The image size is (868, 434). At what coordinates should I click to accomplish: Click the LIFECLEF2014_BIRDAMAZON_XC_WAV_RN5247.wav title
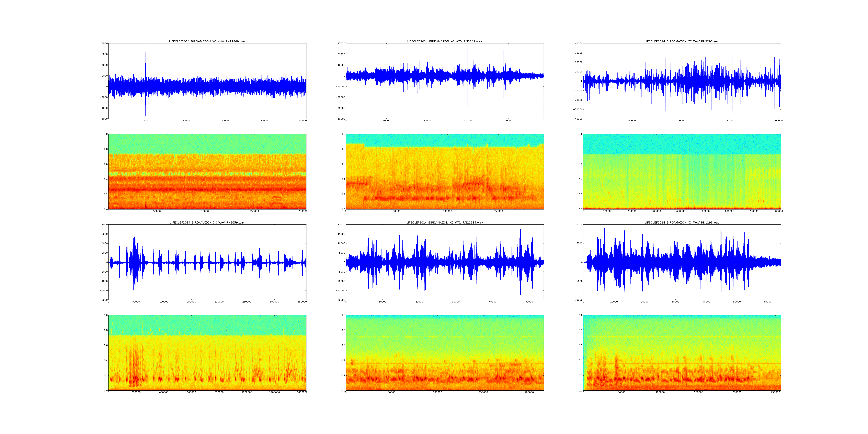[x=444, y=41]
